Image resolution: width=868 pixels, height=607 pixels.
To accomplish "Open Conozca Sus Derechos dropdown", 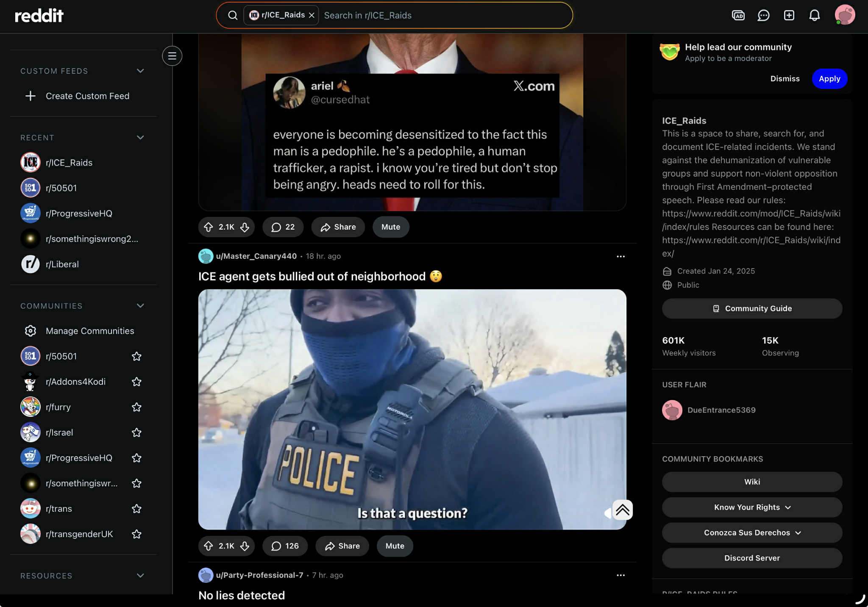I will (x=752, y=533).
